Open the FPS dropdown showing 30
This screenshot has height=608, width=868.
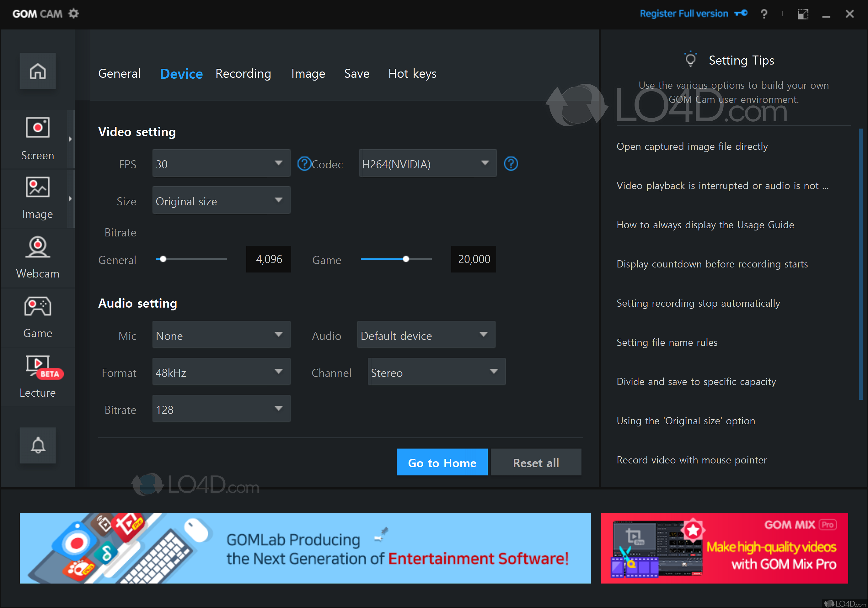(x=222, y=163)
